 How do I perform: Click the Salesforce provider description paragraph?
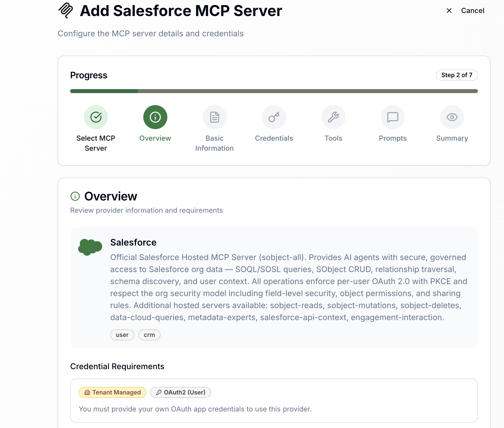click(289, 287)
